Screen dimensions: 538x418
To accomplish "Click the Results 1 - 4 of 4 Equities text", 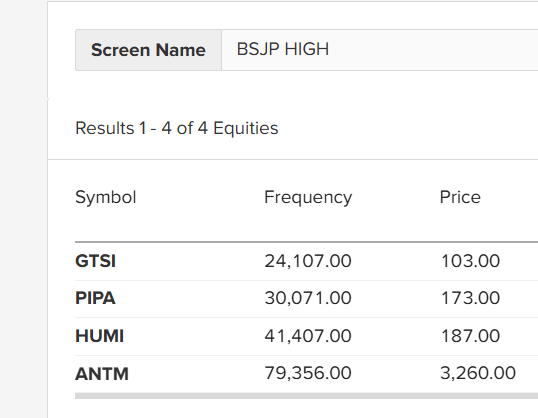I will click(x=177, y=128).
